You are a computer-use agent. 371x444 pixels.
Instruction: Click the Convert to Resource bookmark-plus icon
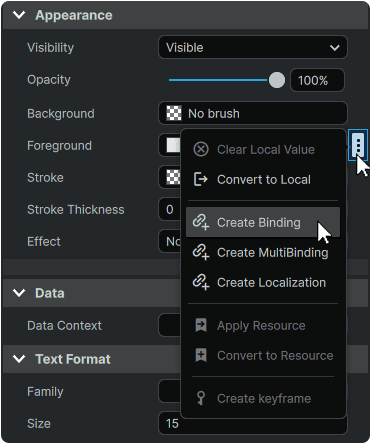click(x=201, y=355)
